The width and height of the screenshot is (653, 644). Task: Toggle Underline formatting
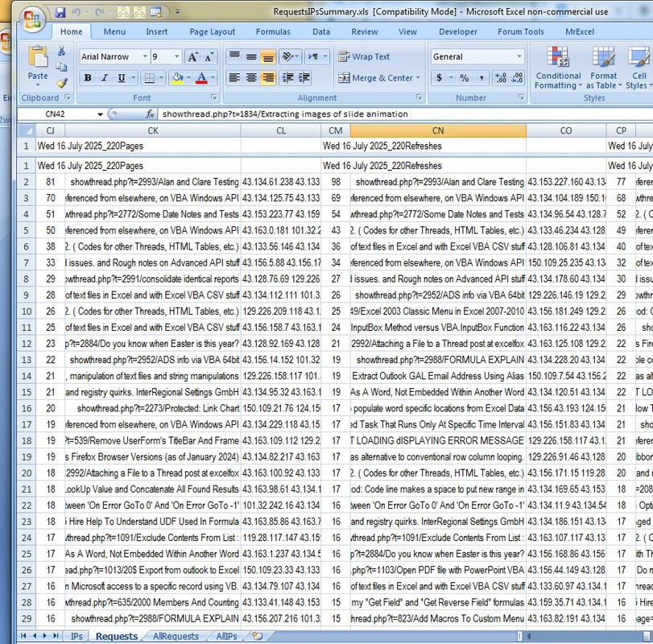[122, 78]
